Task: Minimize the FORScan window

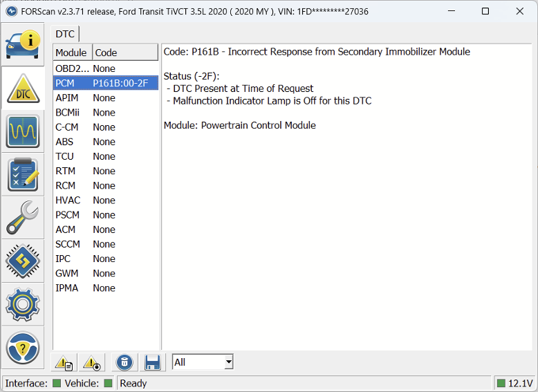Action: [x=452, y=11]
